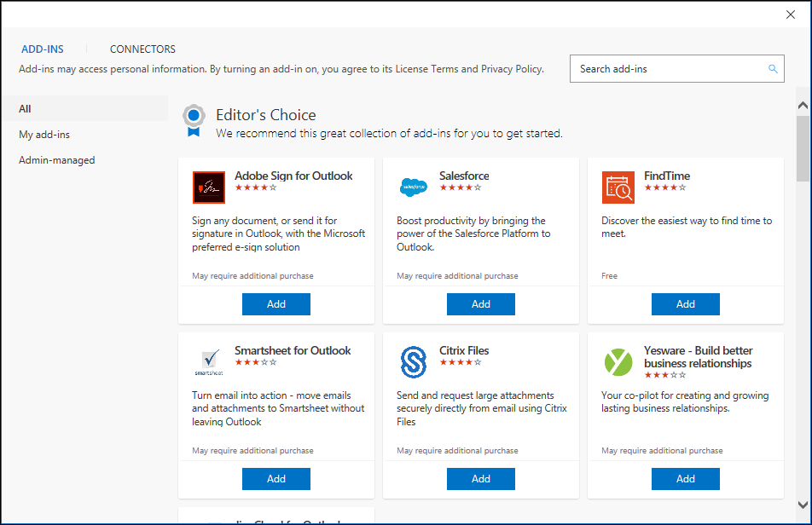This screenshot has width=812, height=525.
Task: Click the Citrix Files logo icon
Action: tap(414, 362)
